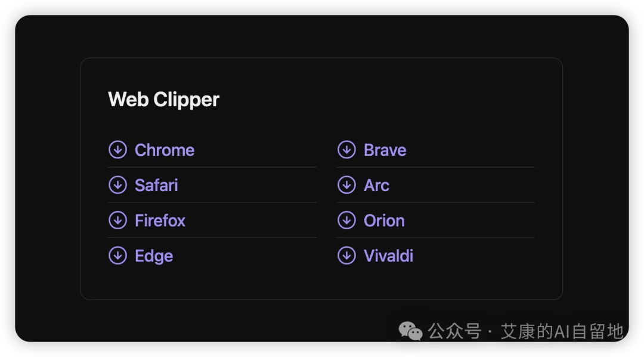Open the Chrome web clipper link
This screenshot has width=644, height=357.
165,150
